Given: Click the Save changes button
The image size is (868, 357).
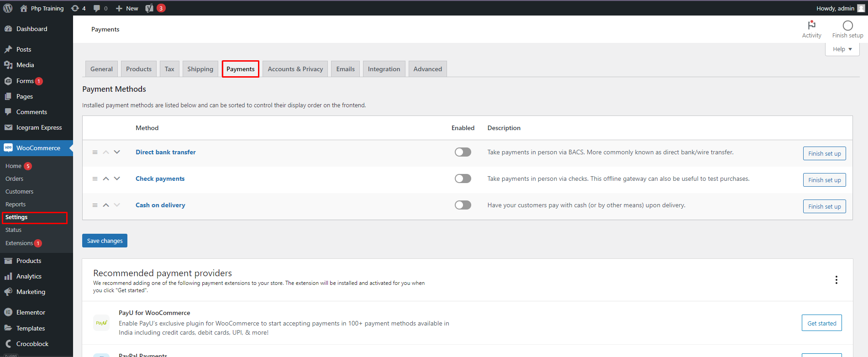Looking at the screenshot, I should (x=105, y=241).
